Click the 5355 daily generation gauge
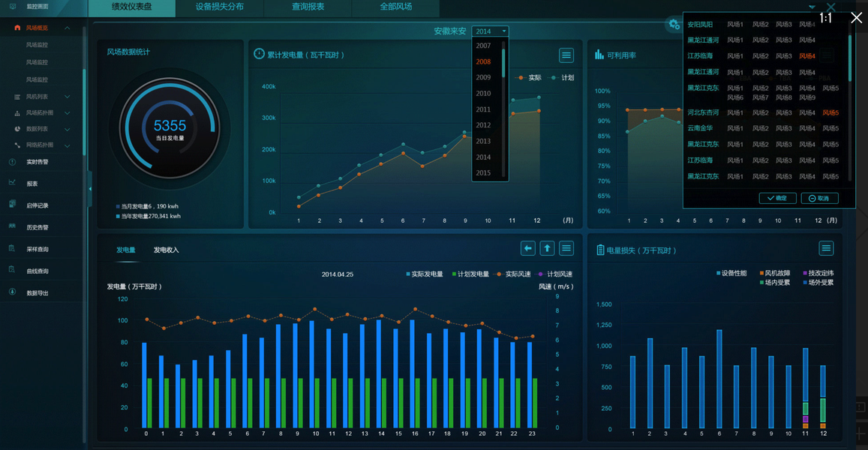This screenshot has height=450, width=868. pyautogui.click(x=170, y=127)
